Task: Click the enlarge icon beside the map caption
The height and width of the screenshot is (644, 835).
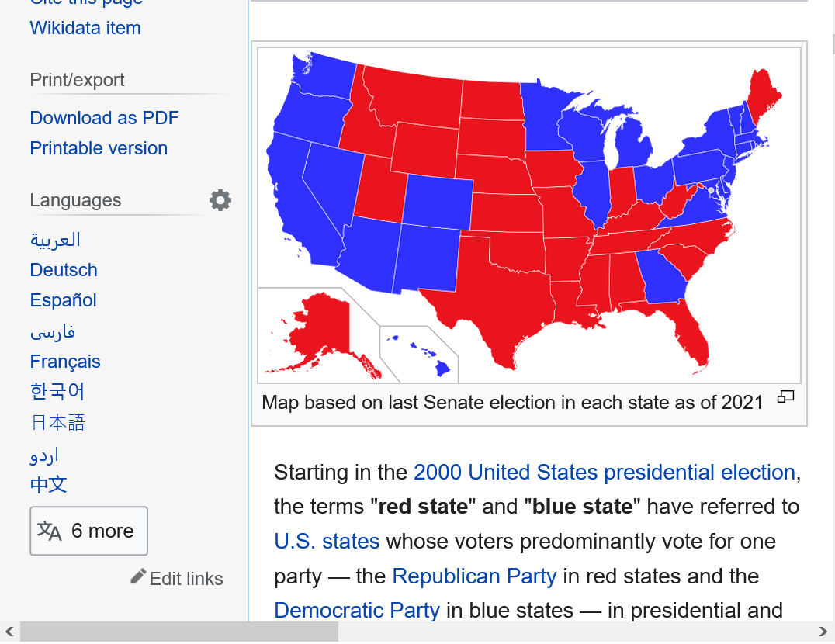Action: pos(785,396)
